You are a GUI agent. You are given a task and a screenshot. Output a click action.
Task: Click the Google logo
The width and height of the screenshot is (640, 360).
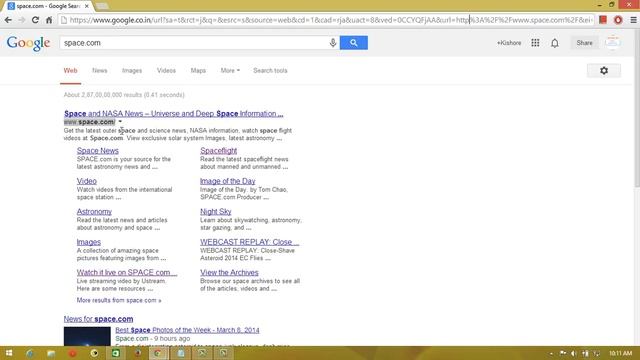click(x=28, y=43)
